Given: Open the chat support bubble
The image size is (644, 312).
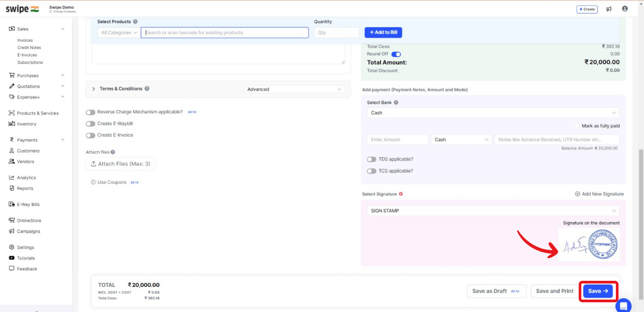Looking at the screenshot, I should click(x=623, y=306).
